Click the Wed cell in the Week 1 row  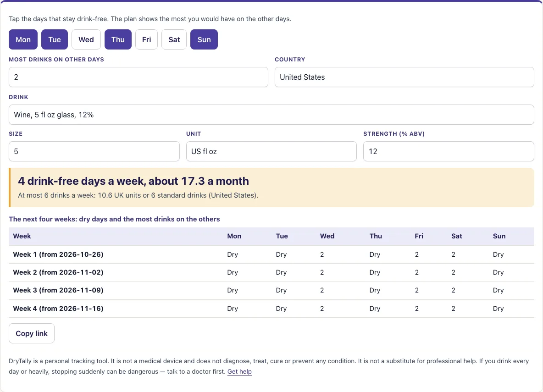pos(322,254)
